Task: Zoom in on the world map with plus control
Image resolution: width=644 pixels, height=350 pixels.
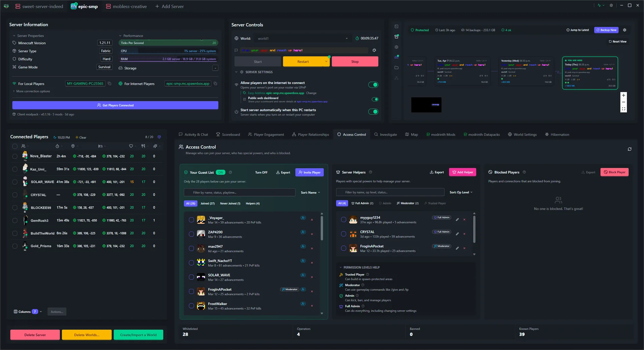Action: tap(624, 95)
